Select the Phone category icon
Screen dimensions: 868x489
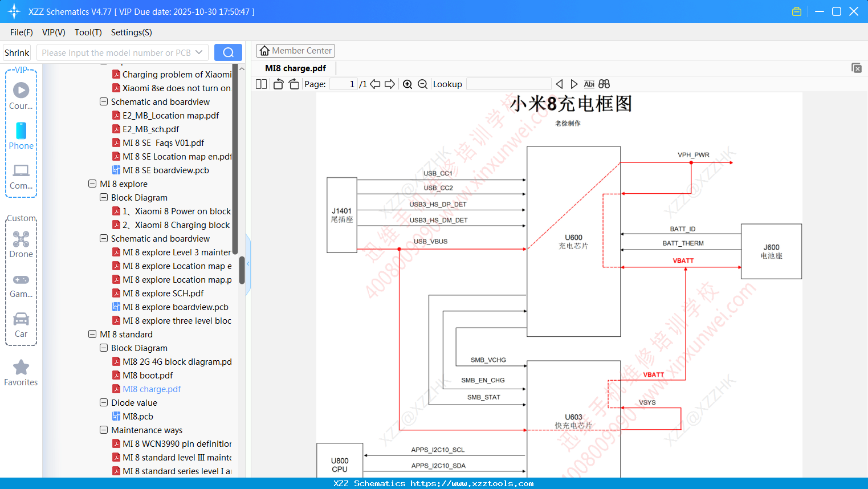(x=21, y=136)
